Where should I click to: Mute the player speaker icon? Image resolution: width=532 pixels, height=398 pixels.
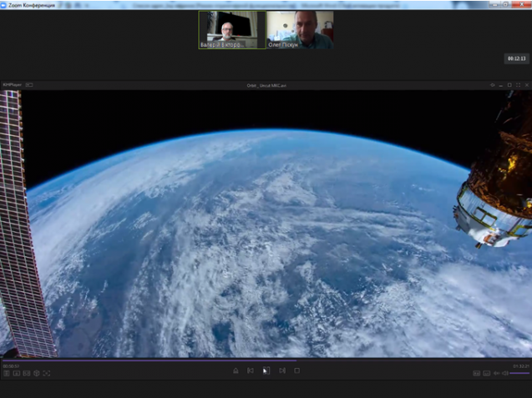pyautogui.click(x=505, y=373)
